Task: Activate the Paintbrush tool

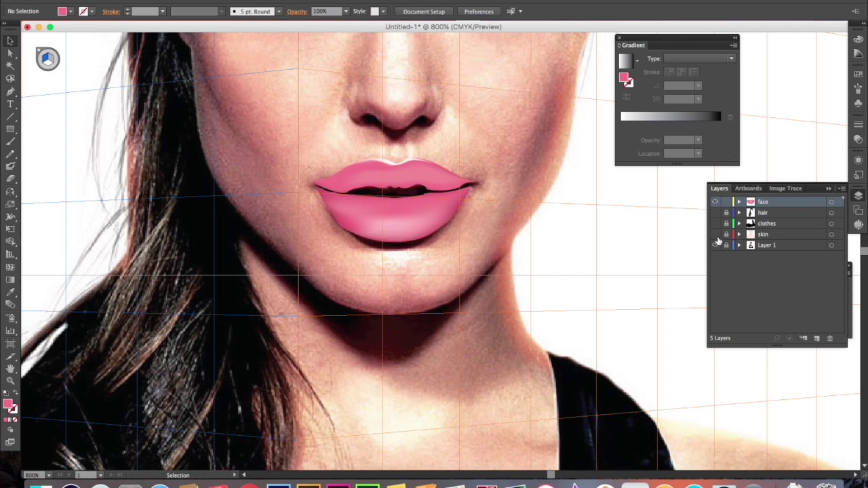Action: click(10, 141)
